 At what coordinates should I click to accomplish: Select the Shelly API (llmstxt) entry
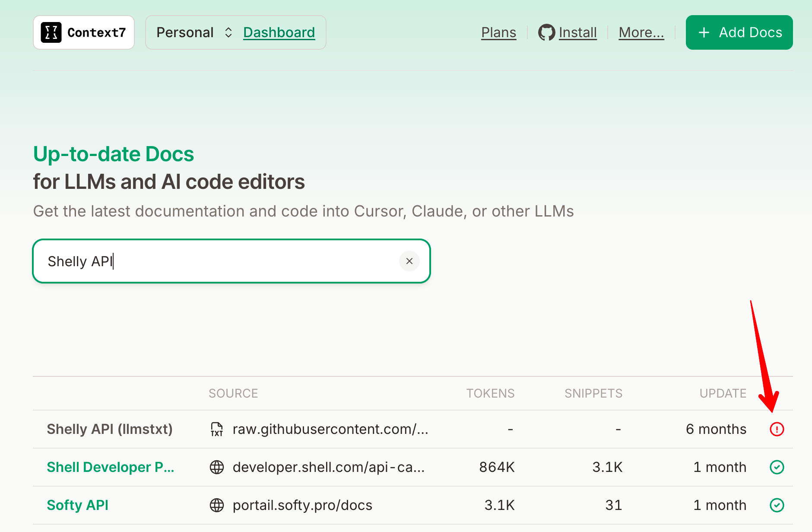(110, 429)
